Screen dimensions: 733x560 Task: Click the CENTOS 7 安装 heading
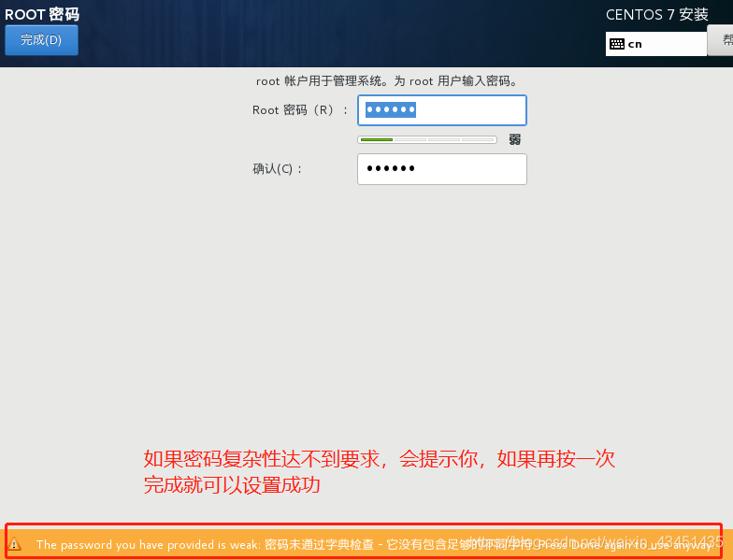(656, 15)
